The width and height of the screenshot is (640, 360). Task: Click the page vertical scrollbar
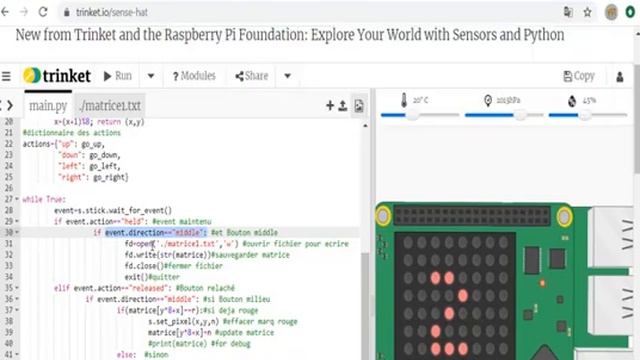[x=637, y=118]
